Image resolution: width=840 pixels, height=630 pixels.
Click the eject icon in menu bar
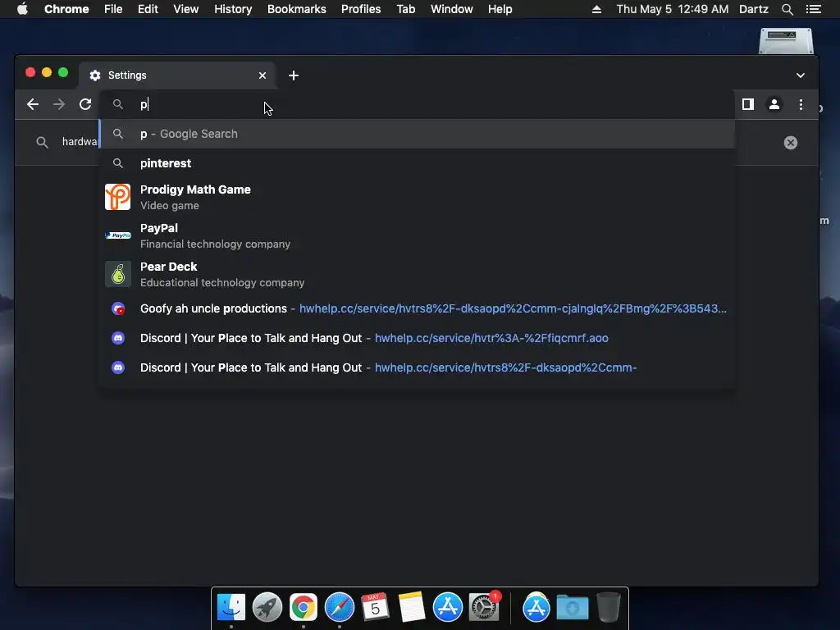click(x=596, y=9)
